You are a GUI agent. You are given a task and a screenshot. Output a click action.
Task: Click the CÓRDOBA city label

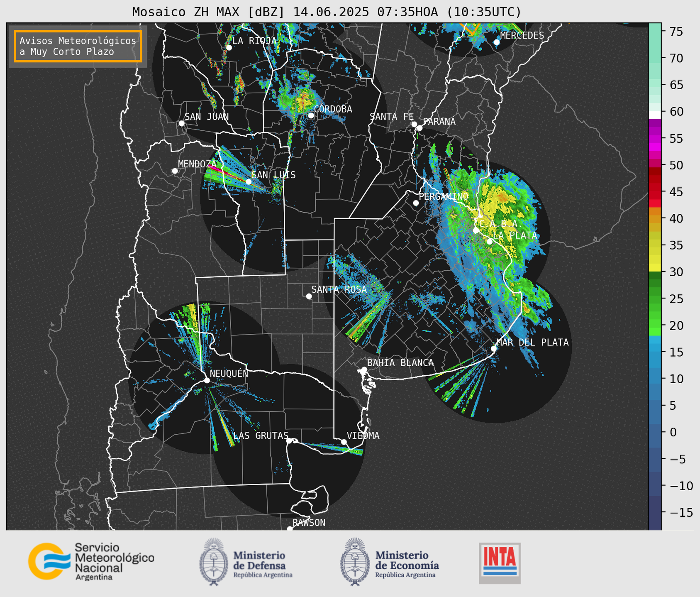click(333, 109)
